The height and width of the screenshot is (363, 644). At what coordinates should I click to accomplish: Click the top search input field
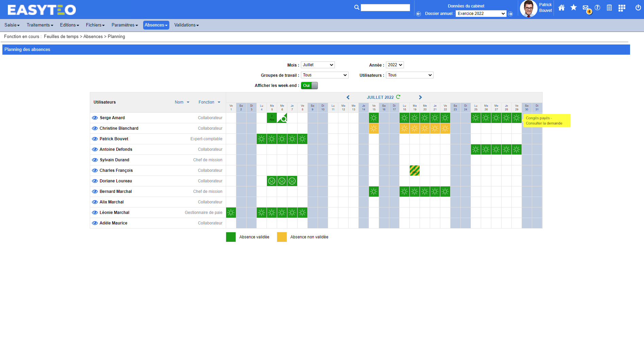(x=385, y=7)
